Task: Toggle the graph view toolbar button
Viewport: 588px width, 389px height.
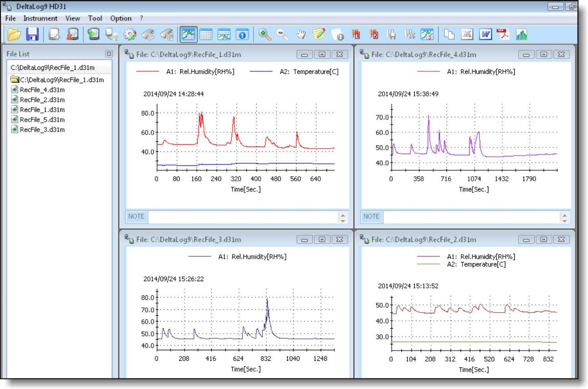Action: click(x=188, y=35)
